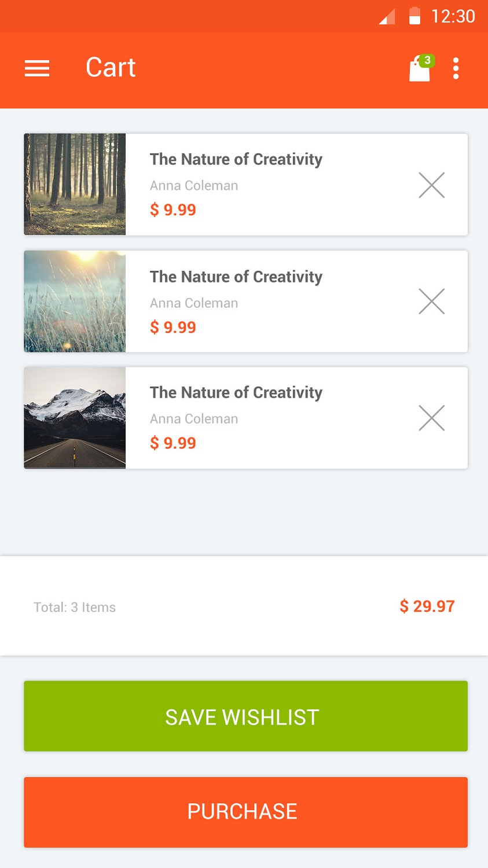Tap the cellular signal status icon
The height and width of the screenshot is (868, 488).
[x=387, y=17]
